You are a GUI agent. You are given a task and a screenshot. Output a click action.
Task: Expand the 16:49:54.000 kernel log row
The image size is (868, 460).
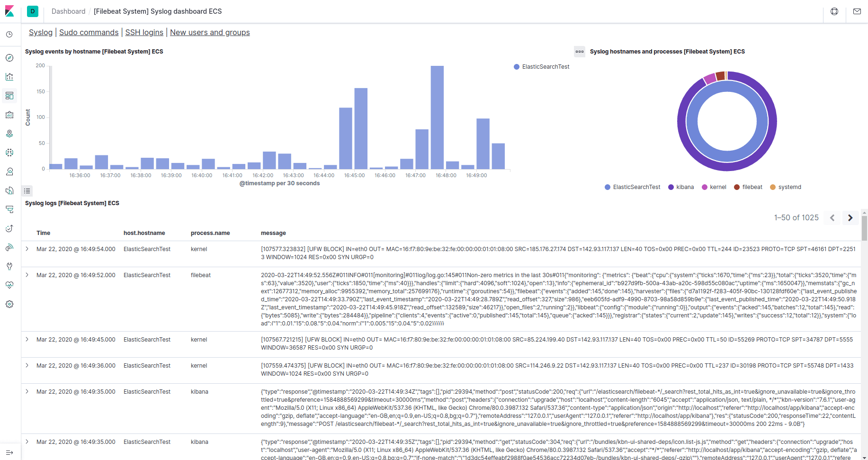click(27, 249)
